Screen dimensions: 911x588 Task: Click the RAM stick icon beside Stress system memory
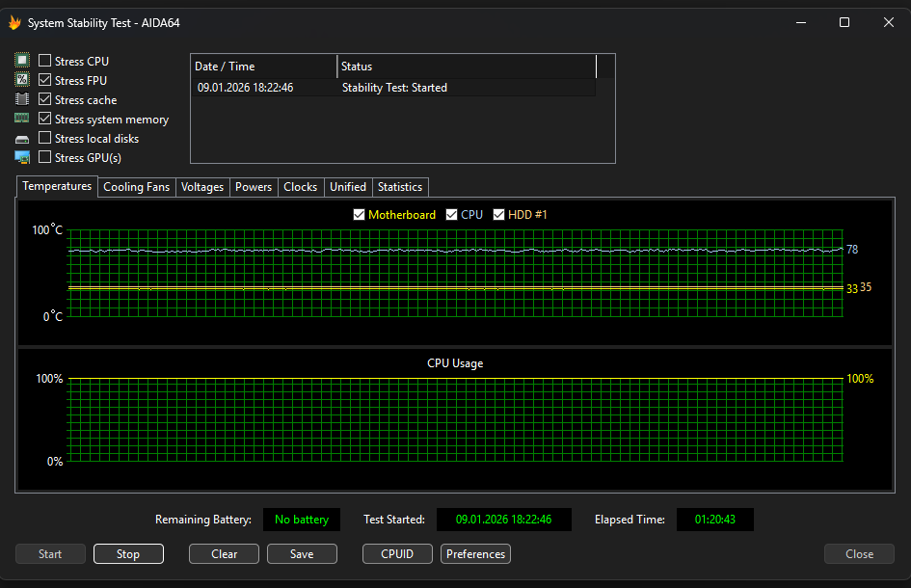click(22, 118)
